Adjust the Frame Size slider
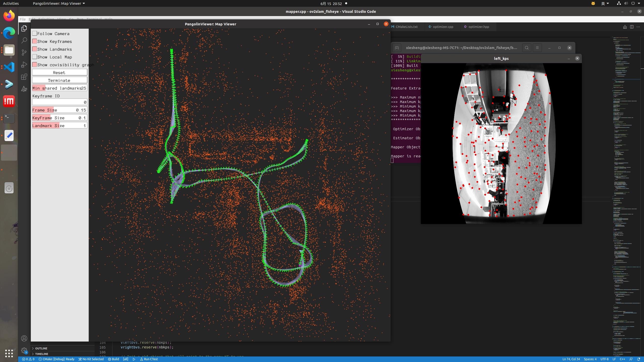Image resolution: width=644 pixels, height=362 pixels. (59, 110)
